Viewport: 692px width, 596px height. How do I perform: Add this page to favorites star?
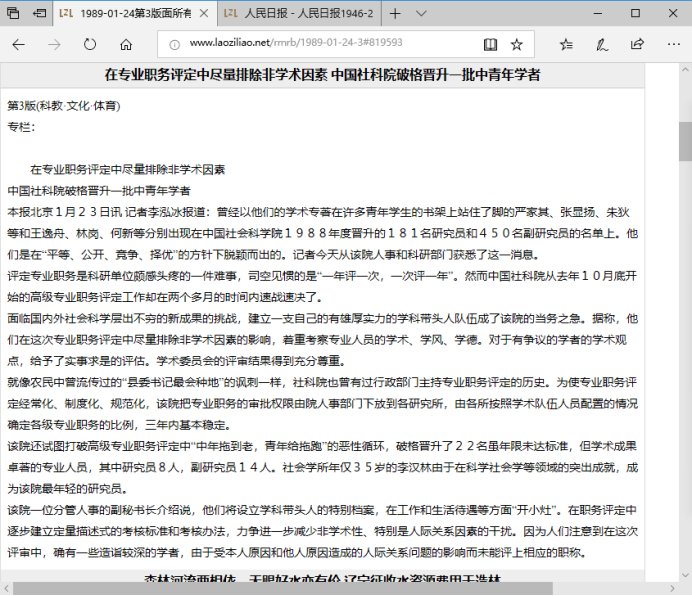[x=517, y=44]
